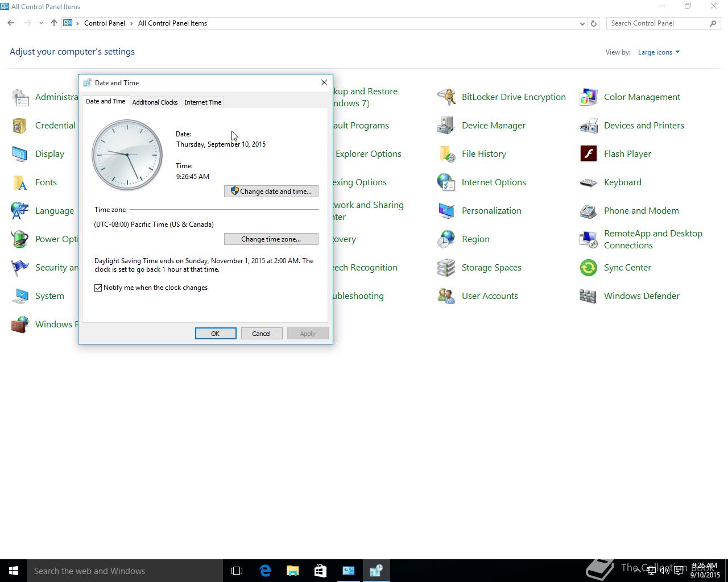Open the Region globe-clock icon
728x582 pixels.
446,239
